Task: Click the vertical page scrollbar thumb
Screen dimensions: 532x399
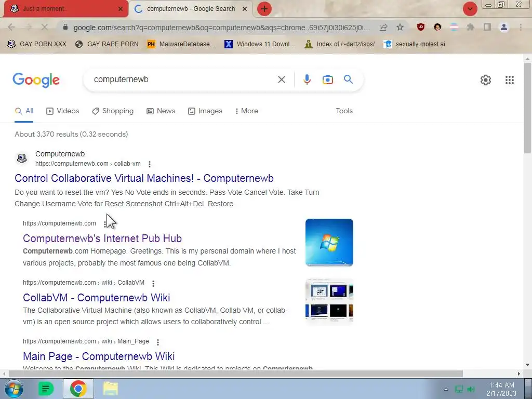Action: point(527,108)
